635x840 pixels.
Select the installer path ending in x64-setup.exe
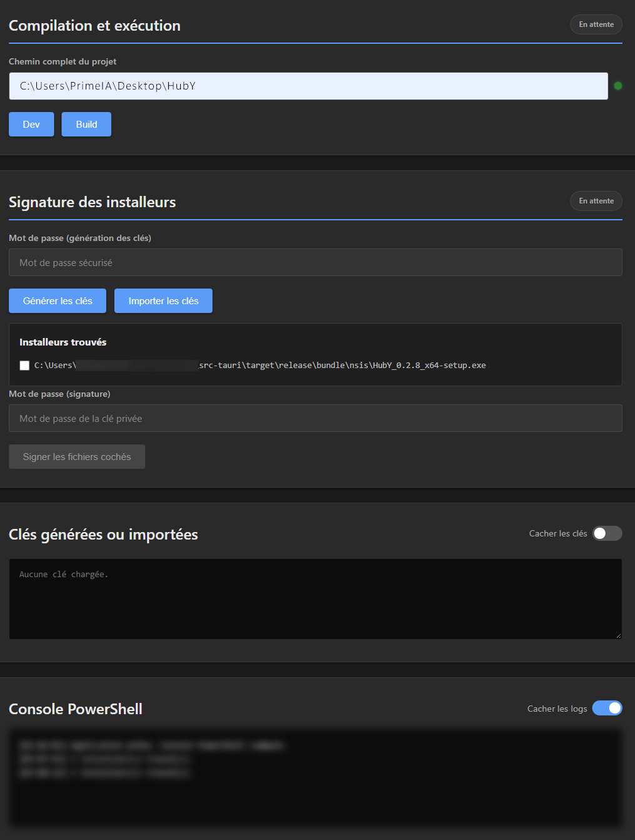tap(260, 366)
